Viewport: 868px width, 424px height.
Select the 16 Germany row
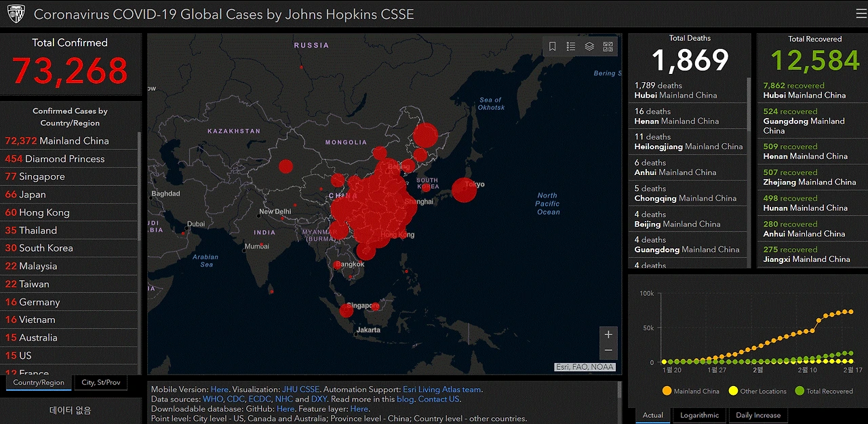(69, 302)
